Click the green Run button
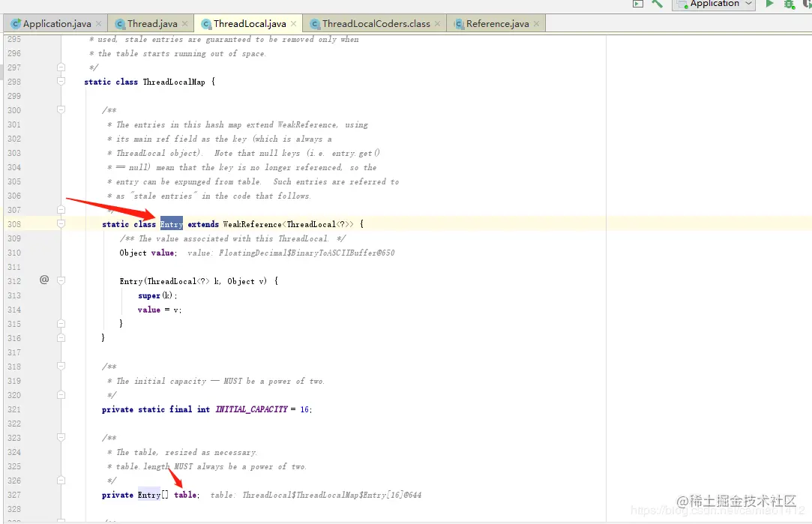The image size is (812, 524). (x=769, y=4)
